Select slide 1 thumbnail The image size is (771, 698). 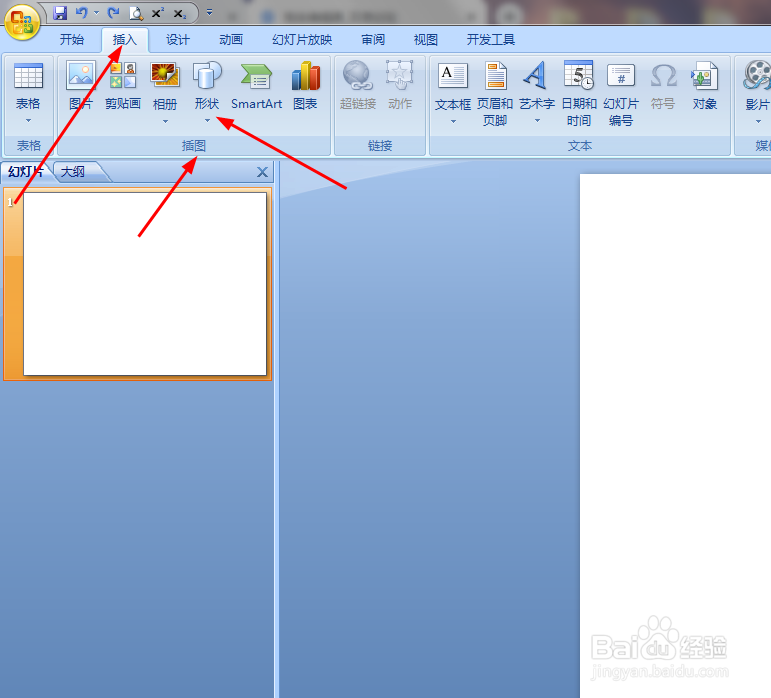point(145,284)
